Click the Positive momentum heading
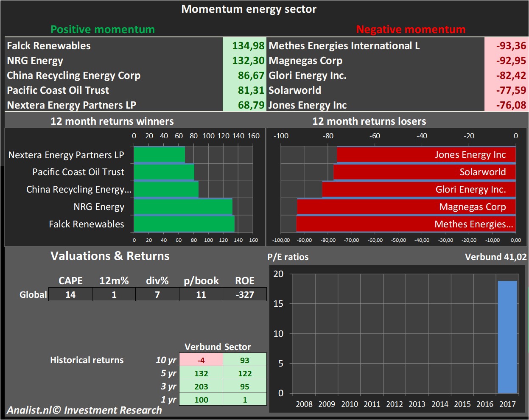The image size is (529, 420). click(x=103, y=29)
